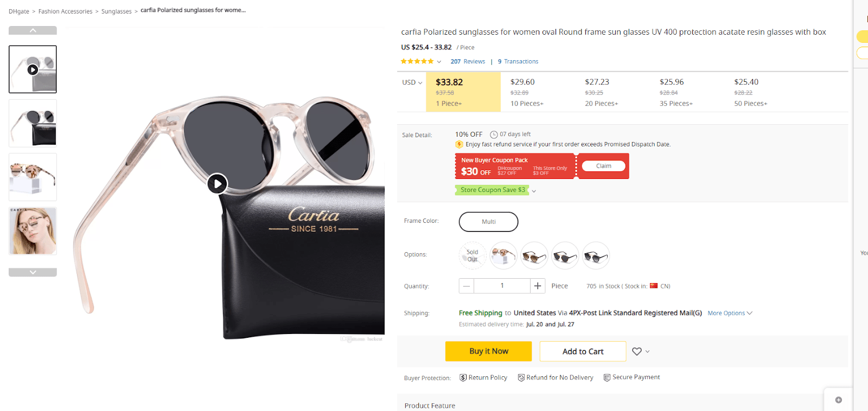Decrease quantity with the minus button
The height and width of the screenshot is (411, 868).
467,286
